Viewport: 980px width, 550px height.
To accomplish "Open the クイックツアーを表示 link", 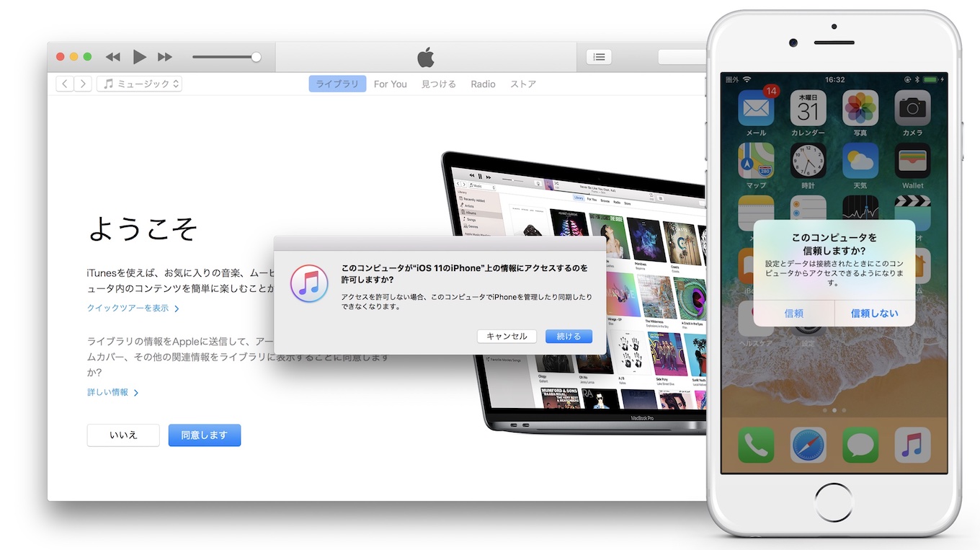I will [x=133, y=308].
